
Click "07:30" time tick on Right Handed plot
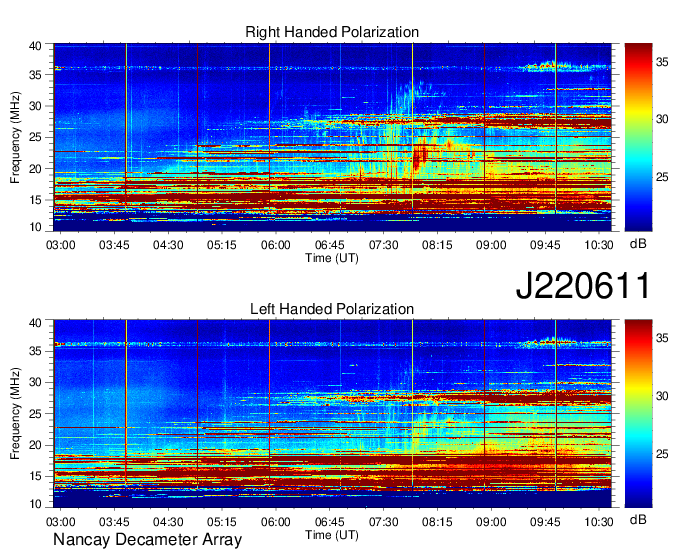click(383, 245)
